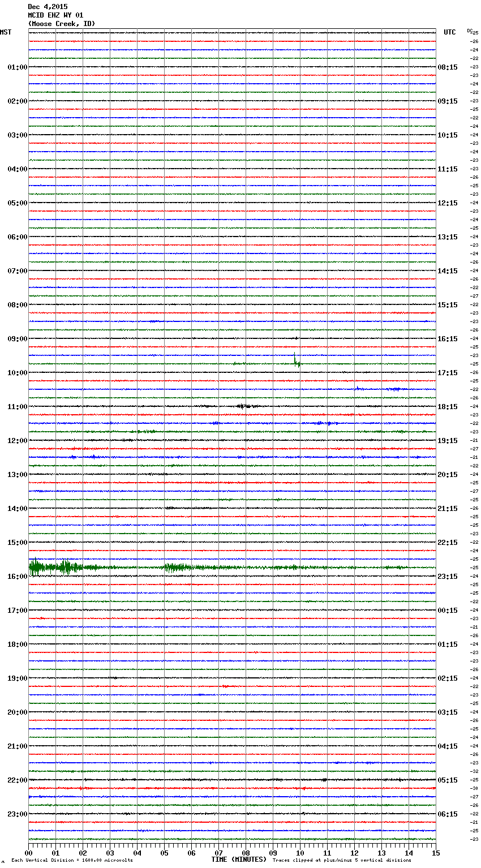Screen dimensions: 481x868
Task: Click the green spike near minute 10 at 09:45 MST
Action: click(297, 360)
